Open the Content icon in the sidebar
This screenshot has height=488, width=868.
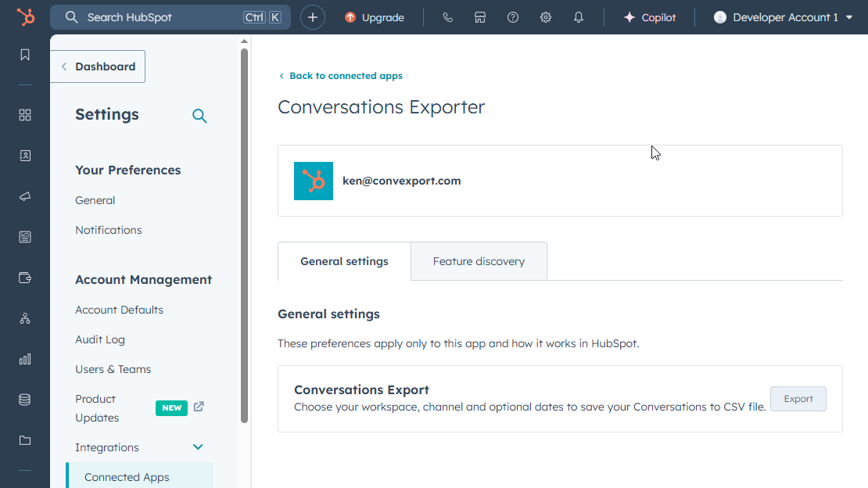coord(24,237)
